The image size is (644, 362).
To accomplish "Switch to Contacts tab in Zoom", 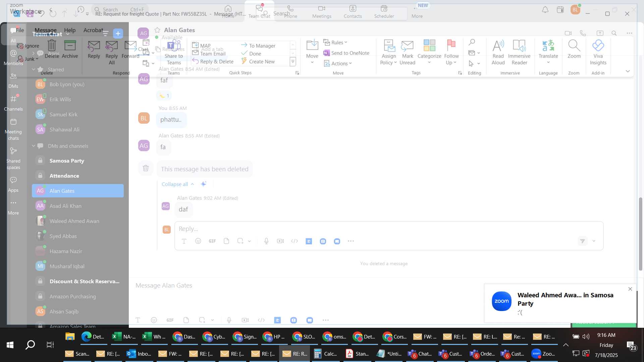I will coord(353,11).
